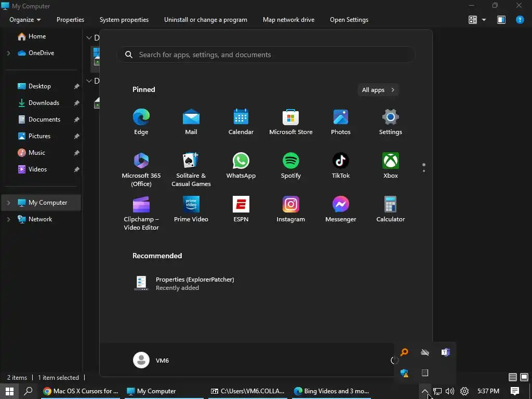This screenshot has height=399, width=532.
Task: Open Clipchamp – Video Editor
Action: point(141,214)
